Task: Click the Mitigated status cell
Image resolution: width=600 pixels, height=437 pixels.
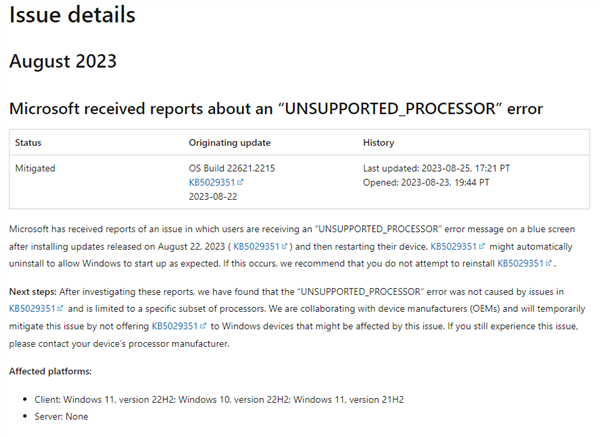Action: (x=35, y=168)
